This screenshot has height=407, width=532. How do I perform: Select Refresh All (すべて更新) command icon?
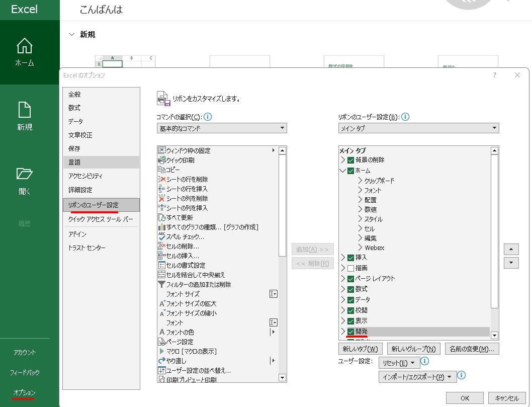click(162, 217)
